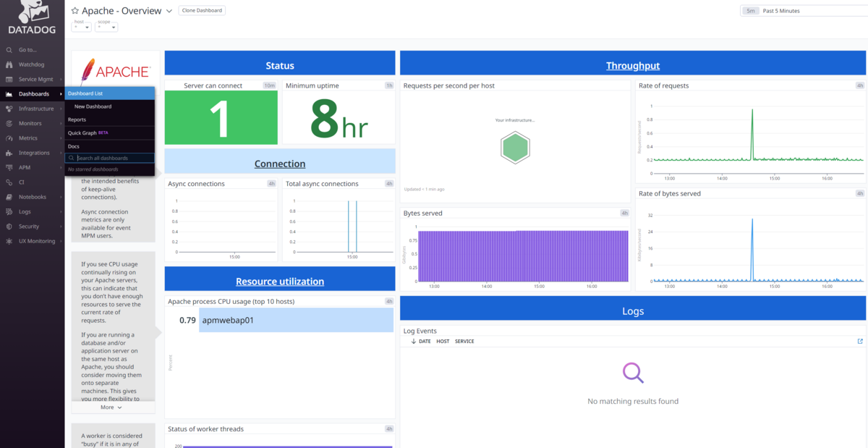This screenshot has width=868, height=448.
Task: Choose New Dashboard from the flyout menu
Action: (x=93, y=106)
